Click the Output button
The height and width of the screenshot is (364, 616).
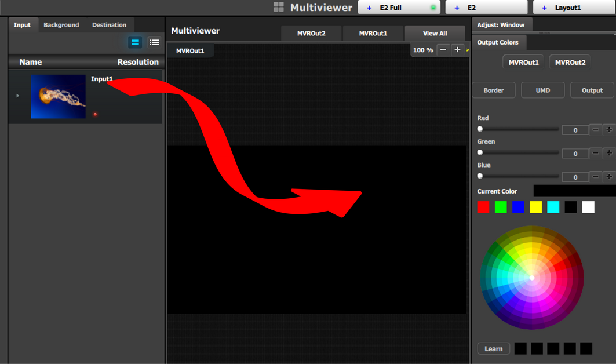click(592, 90)
